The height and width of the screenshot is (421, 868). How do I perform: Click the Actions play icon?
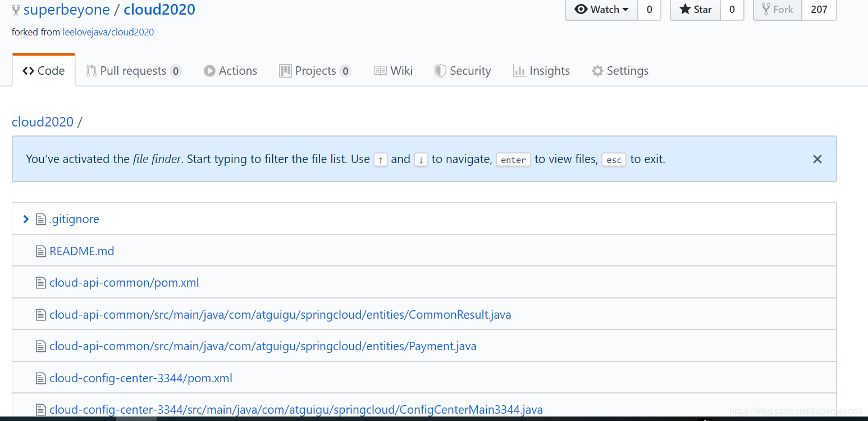209,71
